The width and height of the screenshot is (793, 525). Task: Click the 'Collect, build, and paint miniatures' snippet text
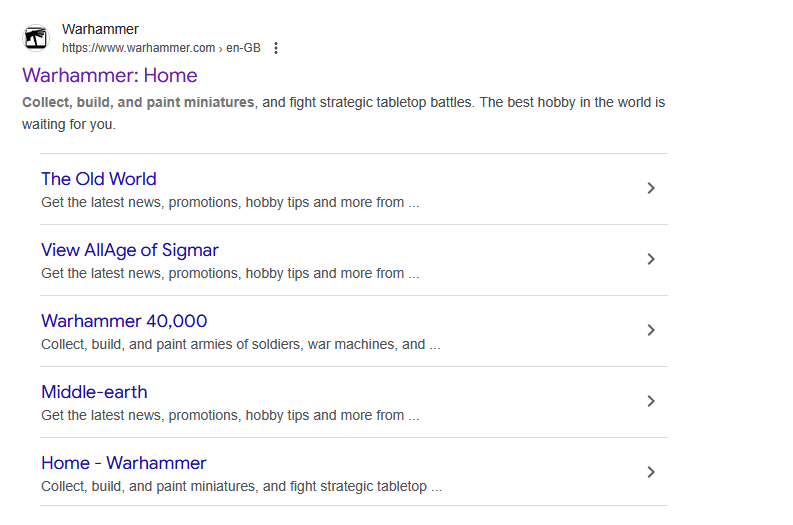(138, 102)
